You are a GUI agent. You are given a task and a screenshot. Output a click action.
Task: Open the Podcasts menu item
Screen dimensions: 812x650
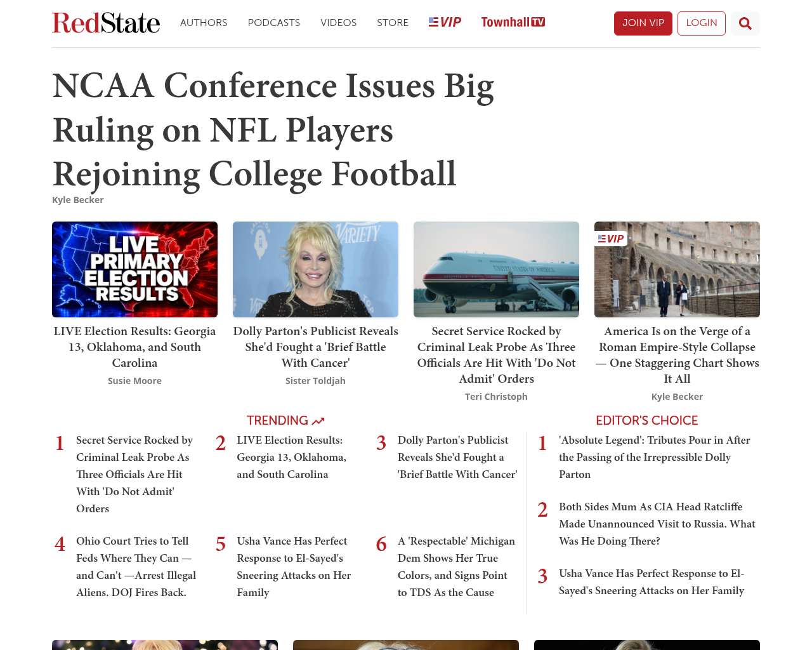pos(274,23)
